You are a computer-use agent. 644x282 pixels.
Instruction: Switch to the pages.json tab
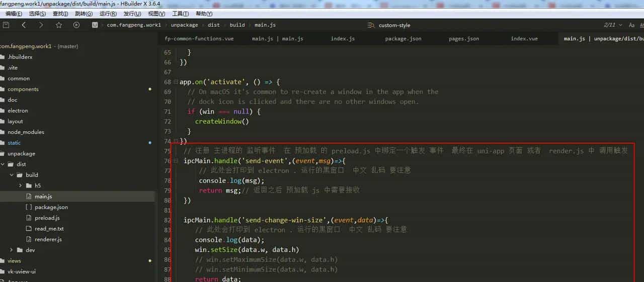(464, 39)
